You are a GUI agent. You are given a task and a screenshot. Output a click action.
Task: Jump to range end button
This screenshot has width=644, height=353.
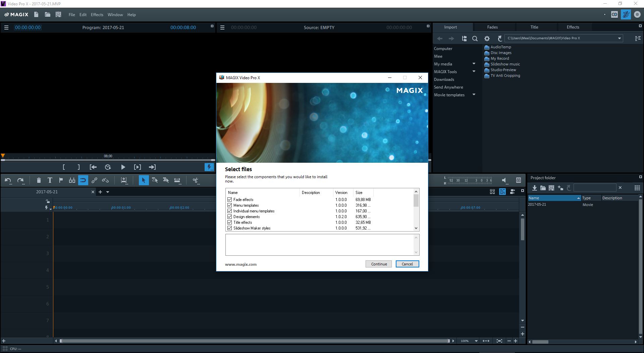pos(152,167)
